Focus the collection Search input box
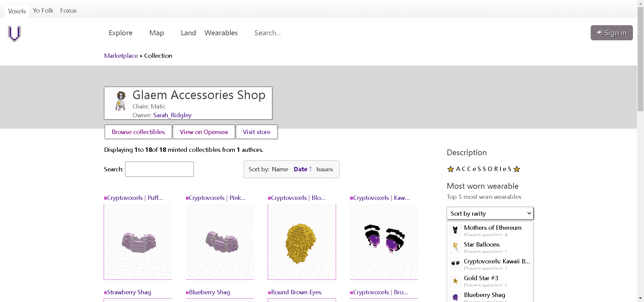The height and width of the screenshot is (302, 644). coord(159,169)
